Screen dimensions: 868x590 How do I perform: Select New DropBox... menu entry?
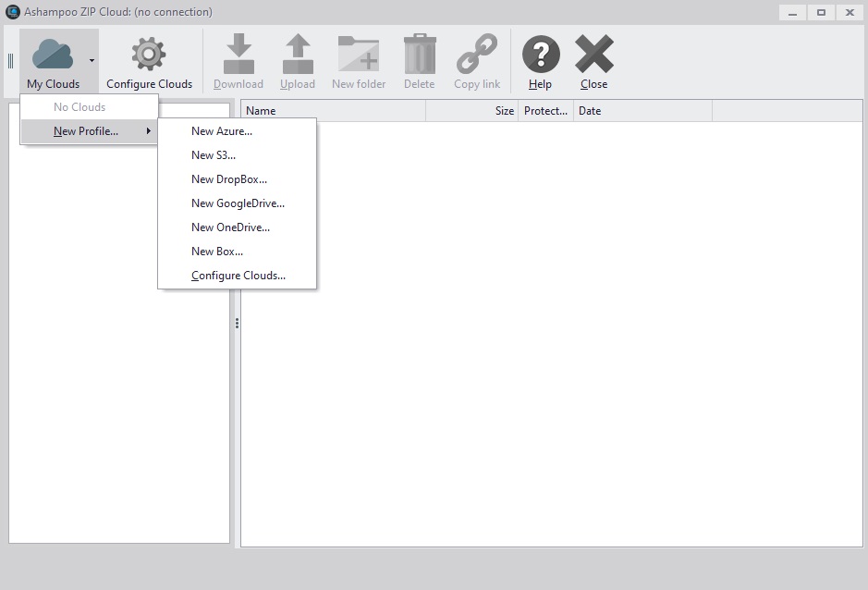pyautogui.click(x=229, y=179)
